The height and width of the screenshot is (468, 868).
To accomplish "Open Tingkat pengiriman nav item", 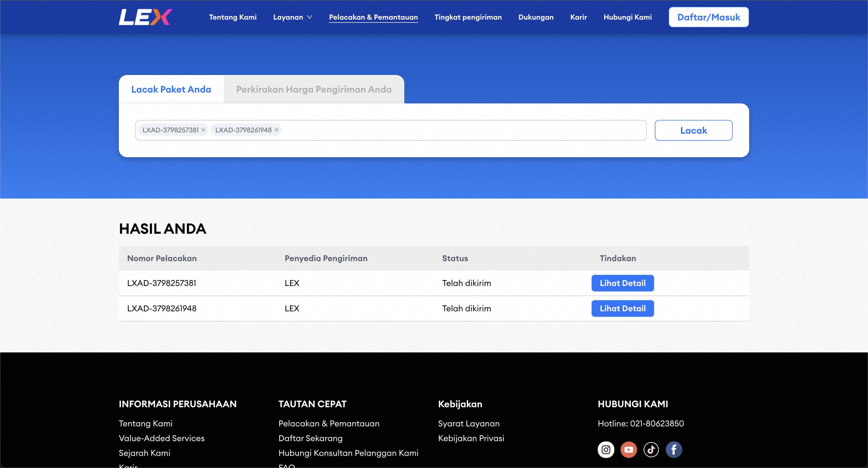I will point(468,17).
